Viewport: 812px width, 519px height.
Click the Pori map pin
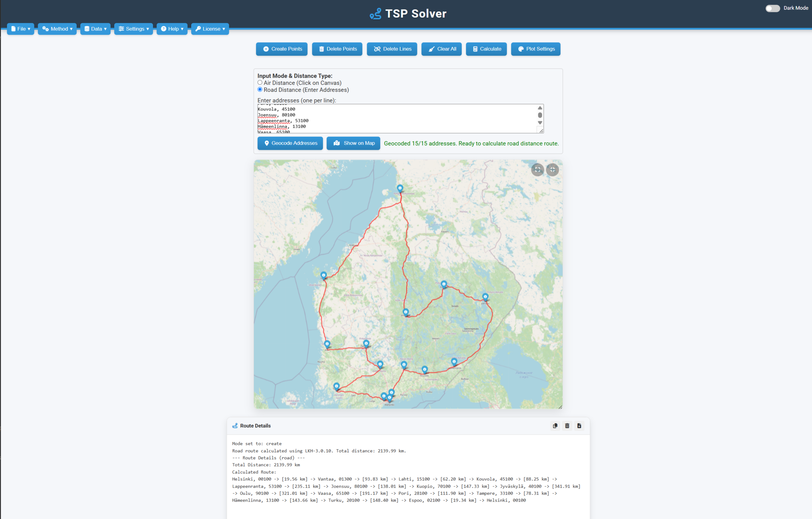coord(327,344)
